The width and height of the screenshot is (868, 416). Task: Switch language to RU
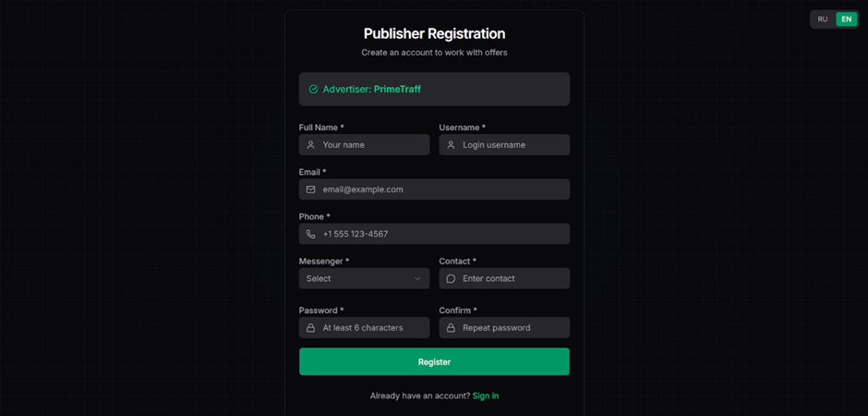click(823, 19)
